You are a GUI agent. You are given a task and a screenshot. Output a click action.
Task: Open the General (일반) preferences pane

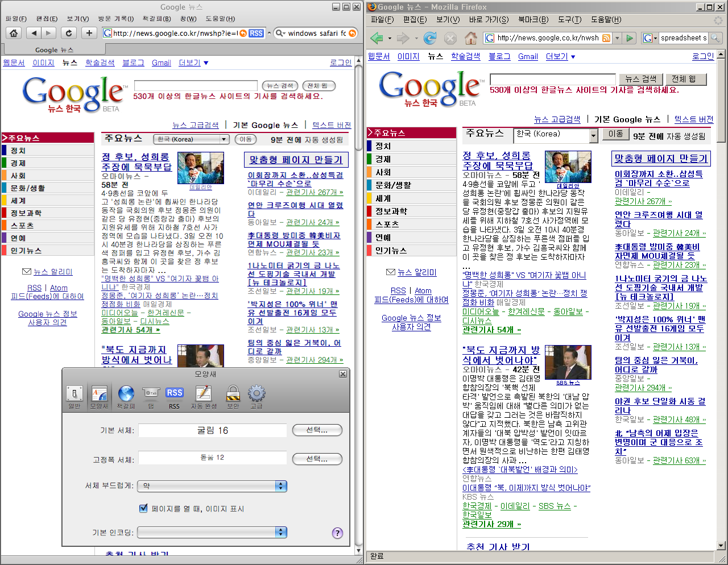(x=75, y=397)
